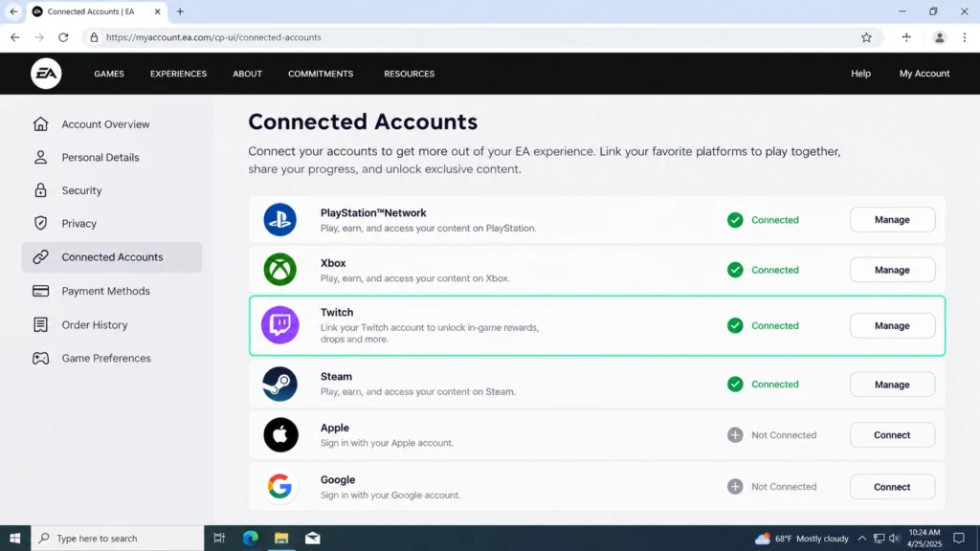Open the COMMITMENTS menu
Viewport: 980px width, 551px height.
point(321,74)
